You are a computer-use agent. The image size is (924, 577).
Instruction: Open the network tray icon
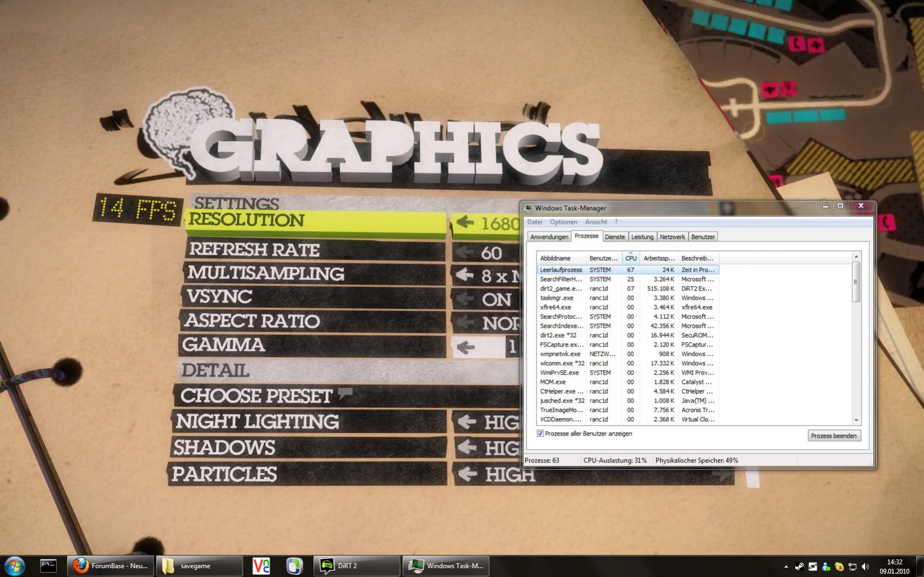(x=852, y=567)
